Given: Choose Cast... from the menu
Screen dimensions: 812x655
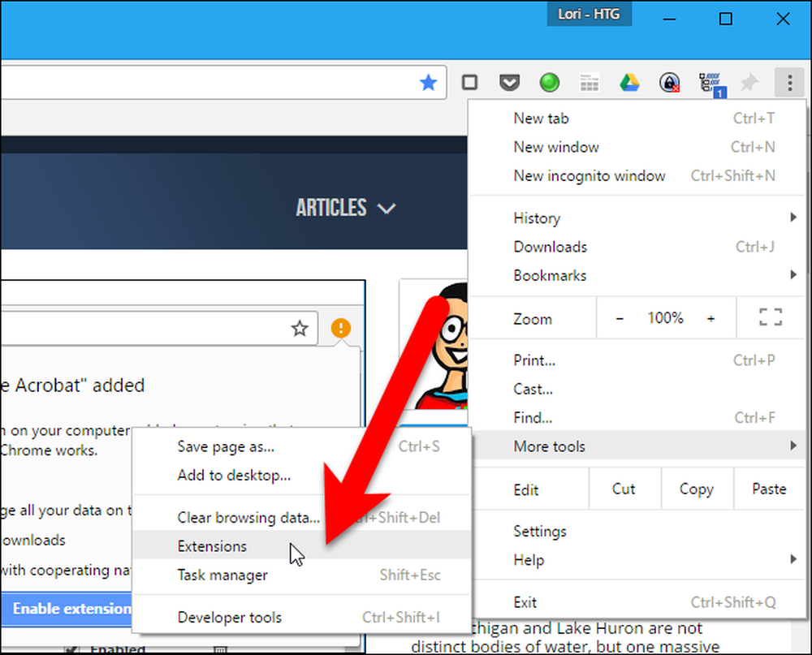Looking at the screenshot, I should [637, 389].
